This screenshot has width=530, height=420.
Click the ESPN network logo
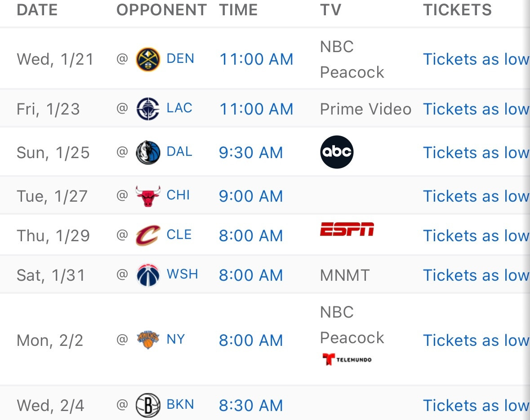tap(347, 229)
